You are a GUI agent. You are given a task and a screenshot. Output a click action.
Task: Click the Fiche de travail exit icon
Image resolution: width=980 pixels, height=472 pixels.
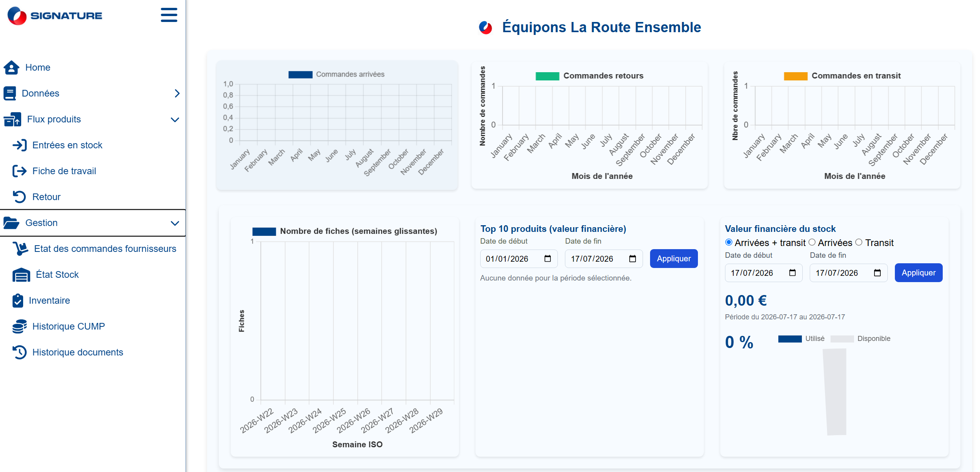pyautogui.click(x=20, y=171)
